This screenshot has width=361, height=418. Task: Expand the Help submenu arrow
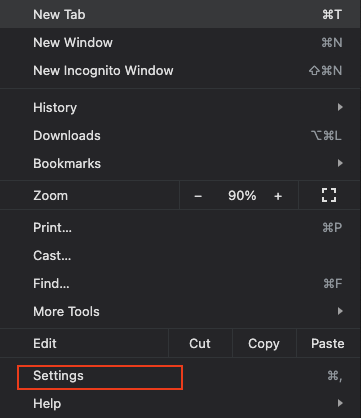340,403
